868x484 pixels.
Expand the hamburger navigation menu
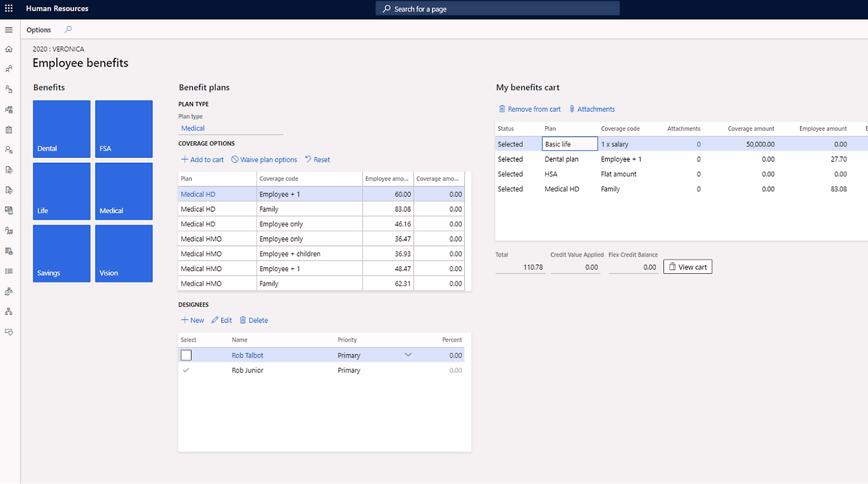[9, 30]
